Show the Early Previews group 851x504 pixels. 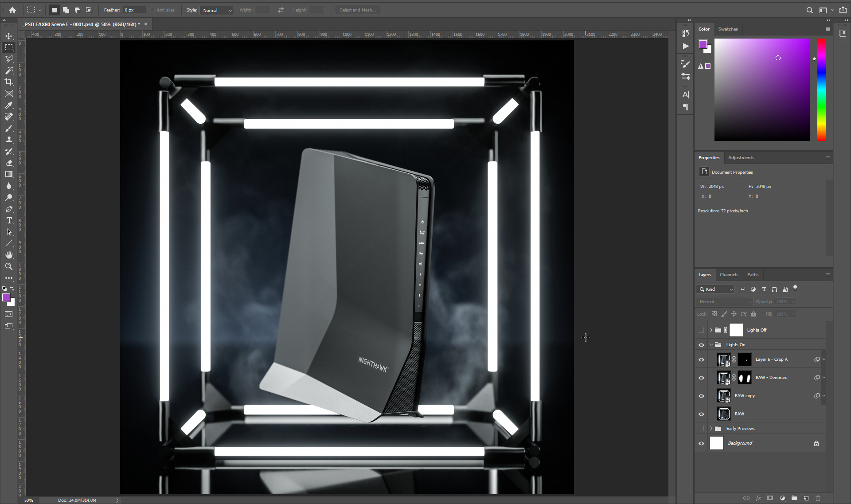point(701,429)
